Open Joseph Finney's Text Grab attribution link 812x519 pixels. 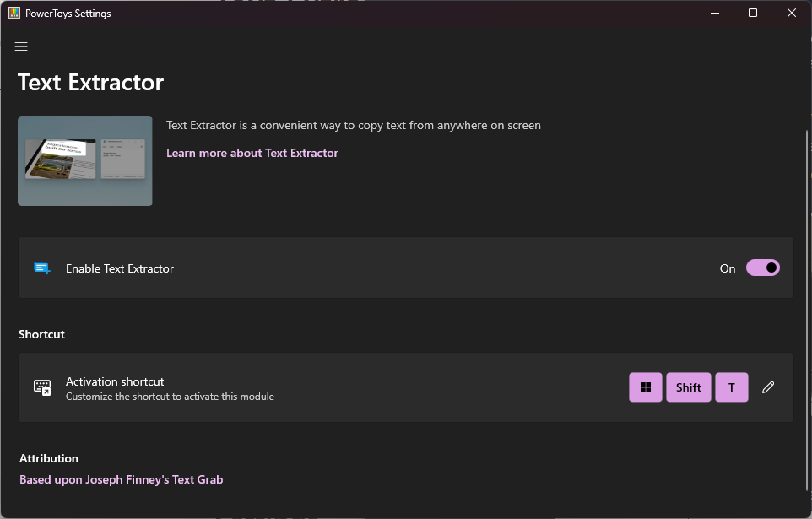(122, 479)
